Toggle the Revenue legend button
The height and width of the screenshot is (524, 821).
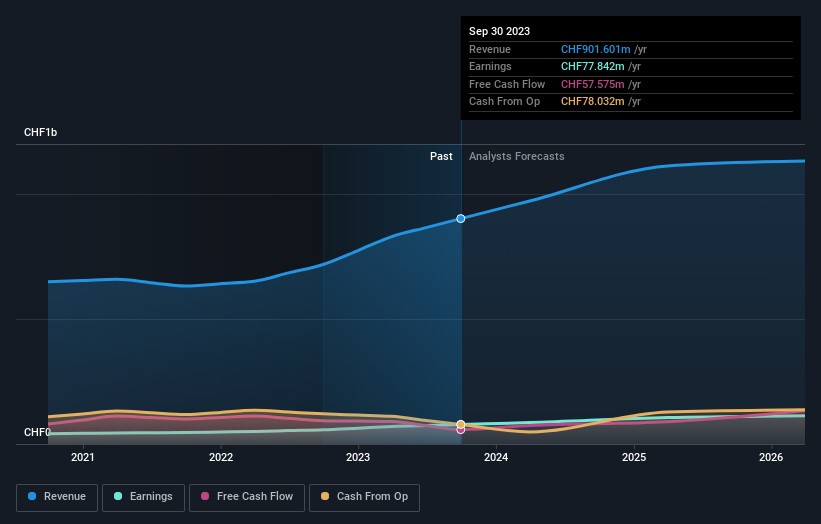pos(57,497)
